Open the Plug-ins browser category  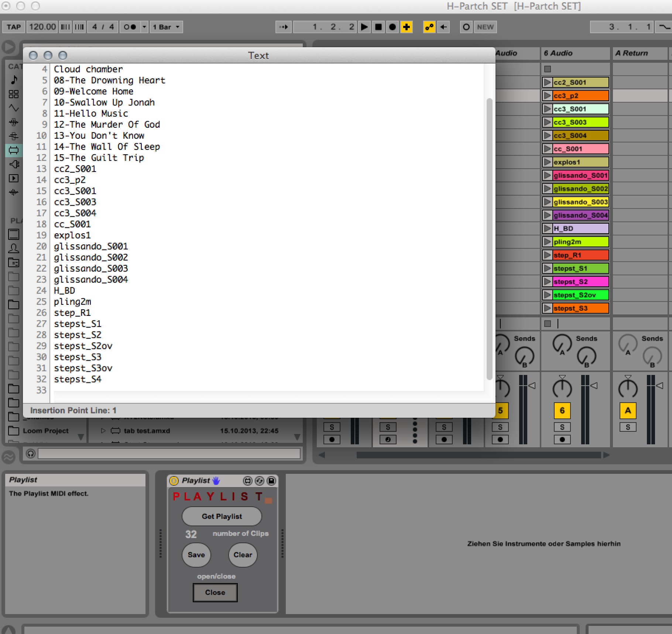(x=14, y=164)
